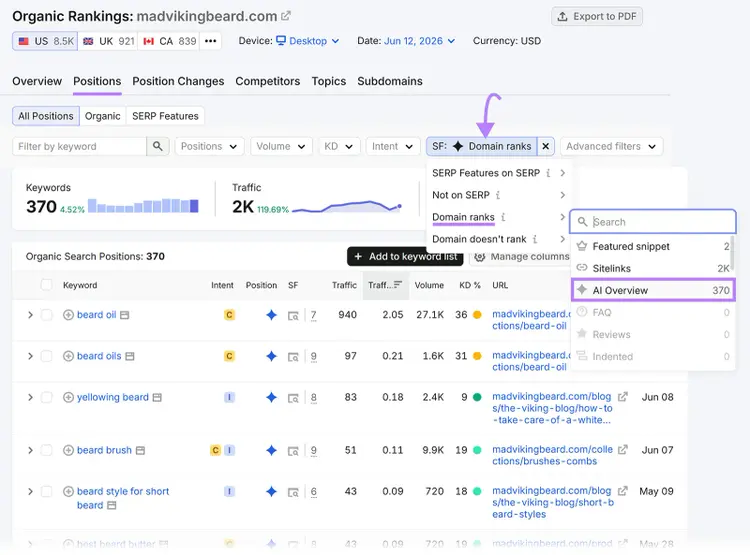Image resolution: width=750 pixels, height=555 pixels.
Task: Click the add icon next to beard oils keyword
Action: [x=68, y=356]
